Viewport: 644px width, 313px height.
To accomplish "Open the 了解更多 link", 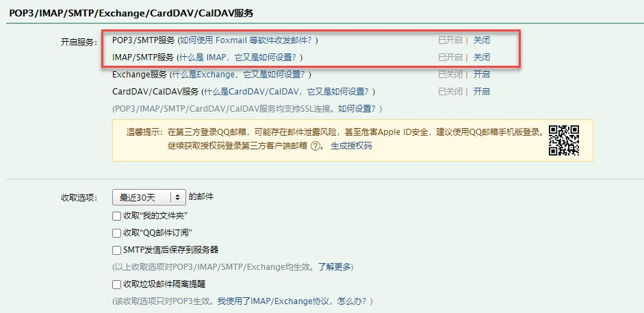I will [x=335, y=267].
